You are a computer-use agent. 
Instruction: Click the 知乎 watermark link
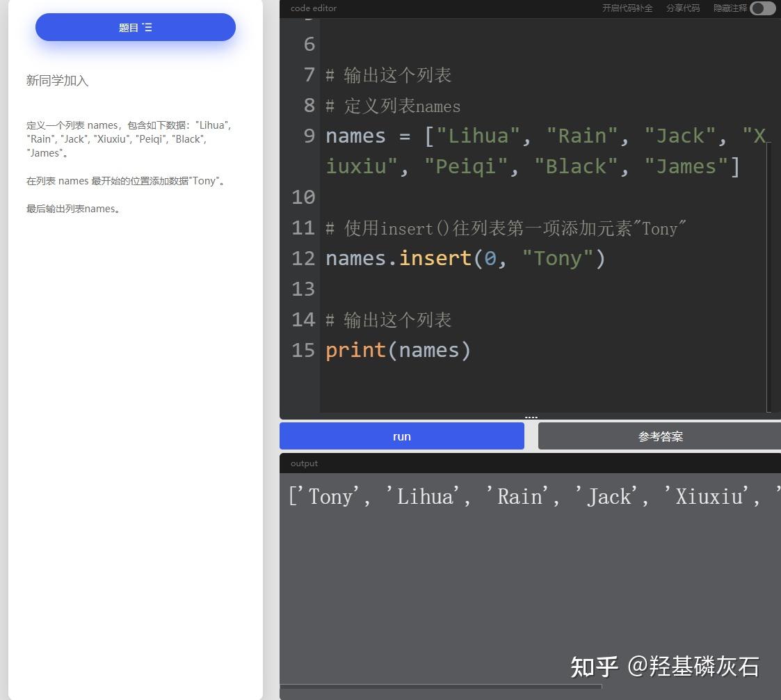pos(664,667)
